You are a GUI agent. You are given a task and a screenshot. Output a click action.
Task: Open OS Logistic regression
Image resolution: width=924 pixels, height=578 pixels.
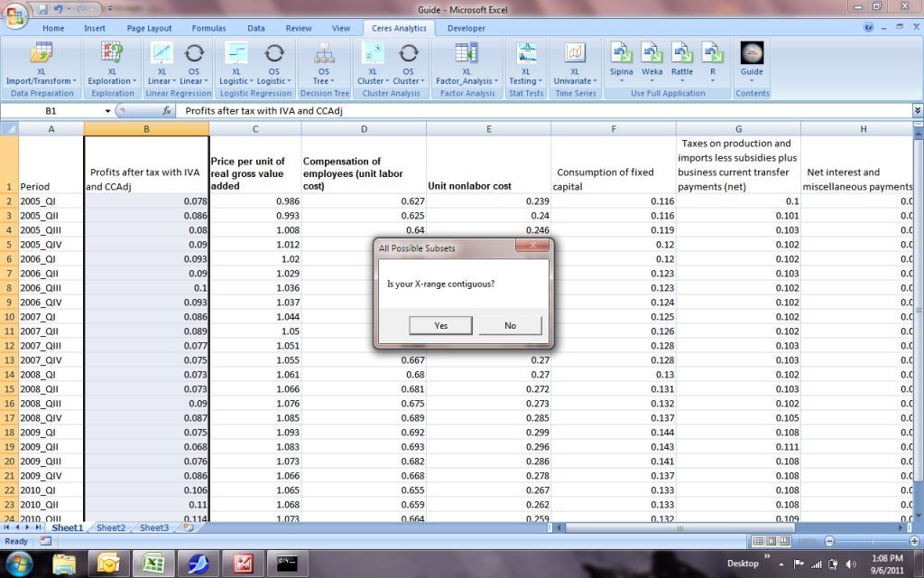pyautogui.click(x=274, y=64)
